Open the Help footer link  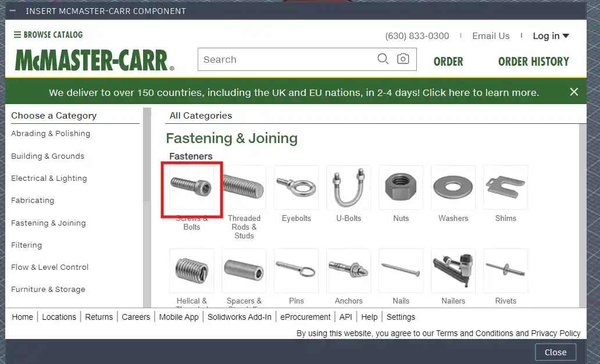tap(369, 317)
